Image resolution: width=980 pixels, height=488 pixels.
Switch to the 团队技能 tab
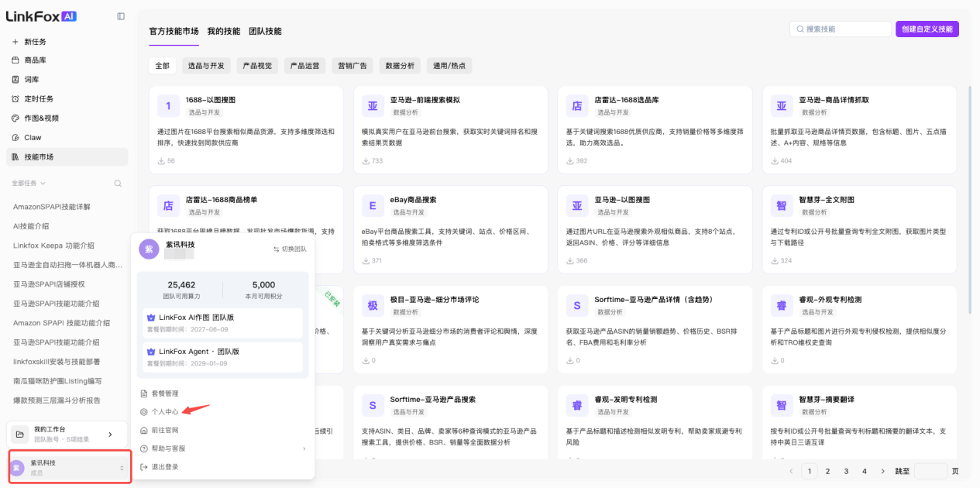[265, 31]
